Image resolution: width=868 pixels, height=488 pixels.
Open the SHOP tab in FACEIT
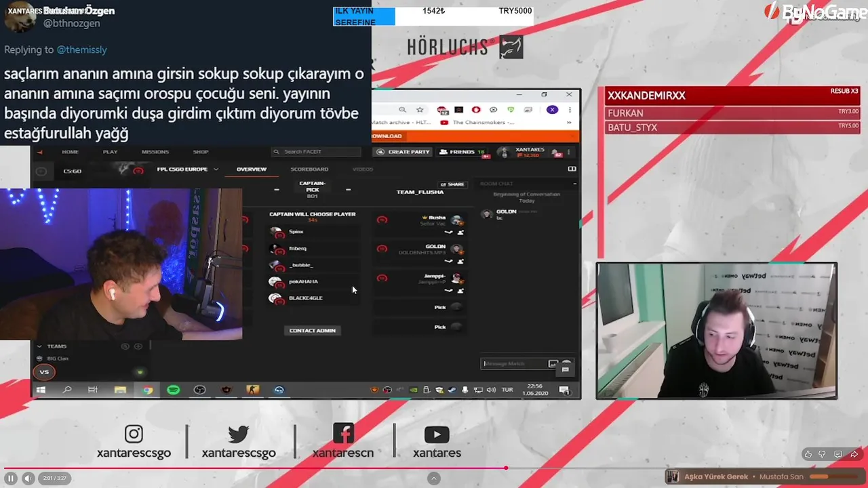[x=200, y=152]
